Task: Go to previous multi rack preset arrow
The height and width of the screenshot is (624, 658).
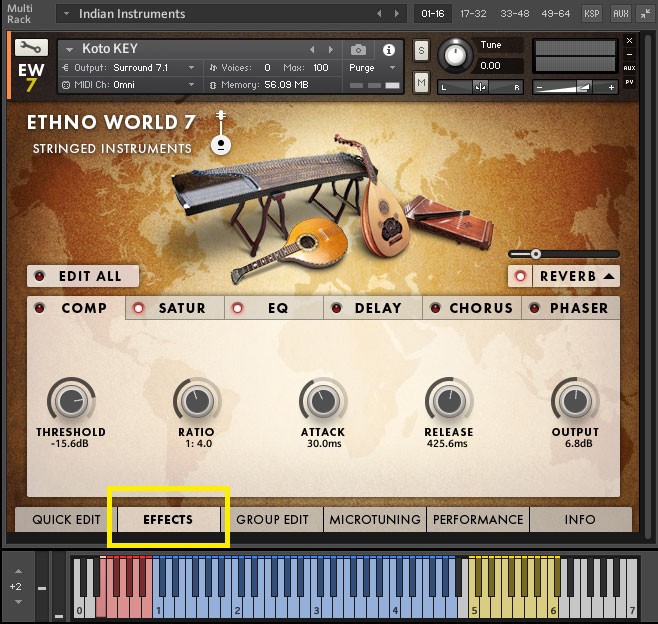Action: (379, 14)
